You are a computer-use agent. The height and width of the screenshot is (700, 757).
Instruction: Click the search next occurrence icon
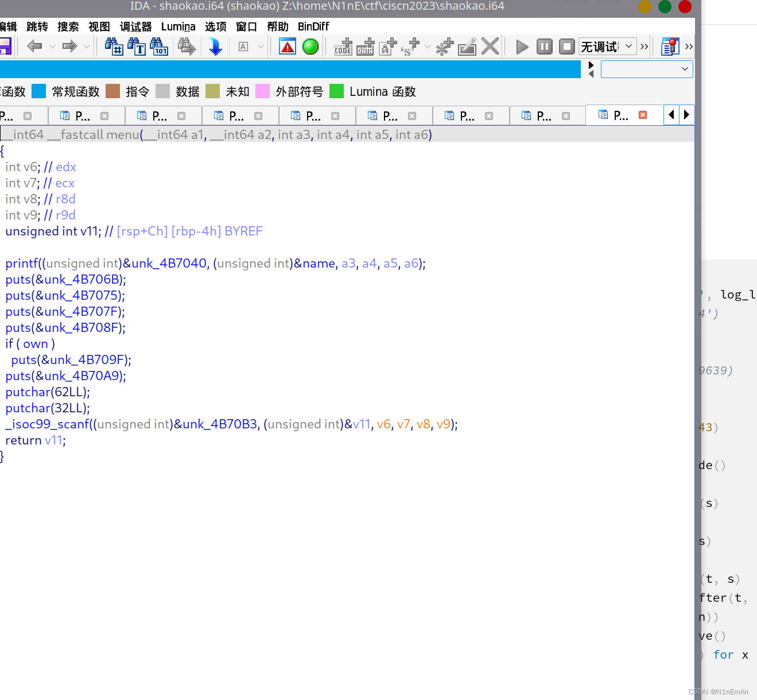point(187,46)
